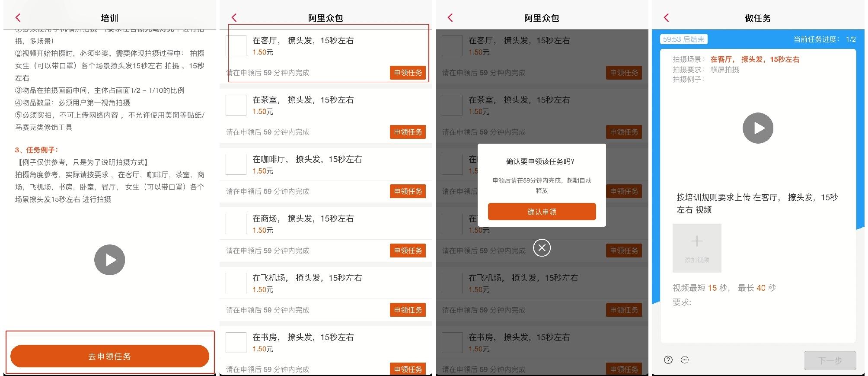Claim the 在咖啡厅 task in undimmed list

(x=408, y=191)
